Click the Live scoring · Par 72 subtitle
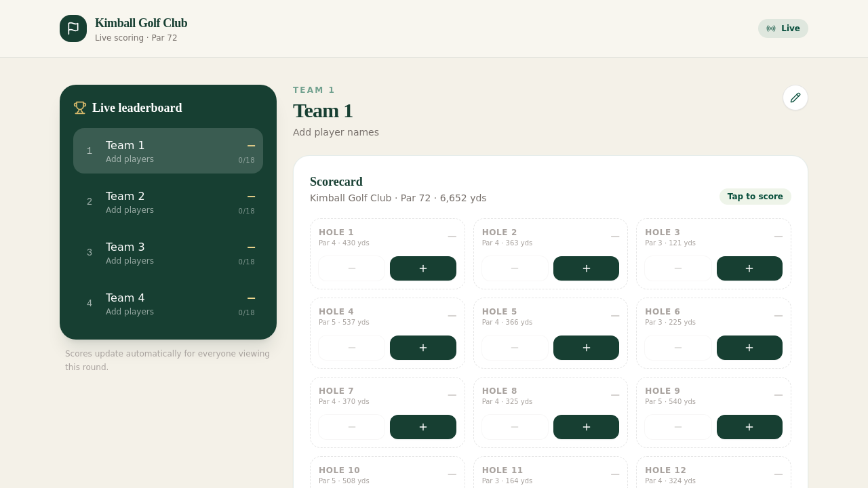Screen dimensions: 868x488 (136, 38)
